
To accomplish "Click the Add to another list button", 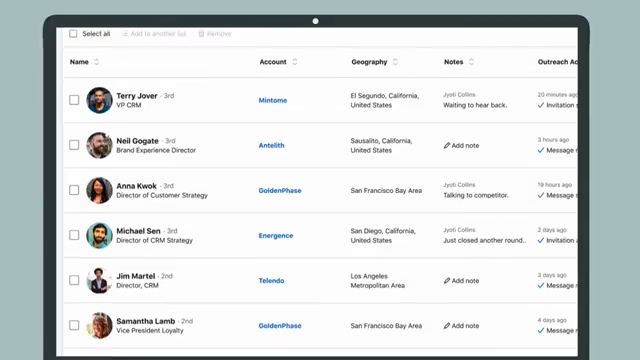I will (154, 33).
